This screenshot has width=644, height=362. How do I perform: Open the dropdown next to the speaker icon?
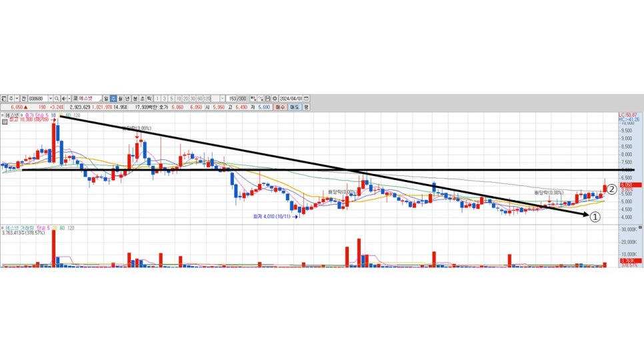point(69,99)
